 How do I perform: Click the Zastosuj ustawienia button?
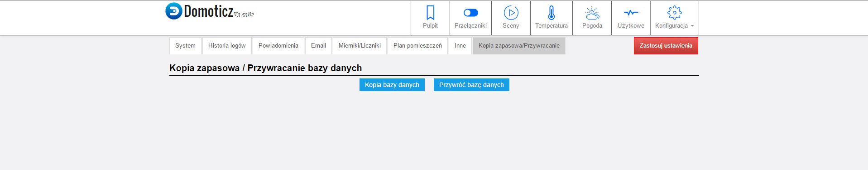(666, 46)
